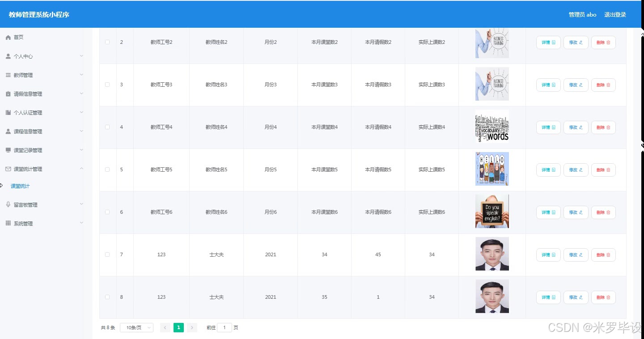Open the Do you speak english thumbnail
Screen dimensions: 644x339
click(492, 211)
